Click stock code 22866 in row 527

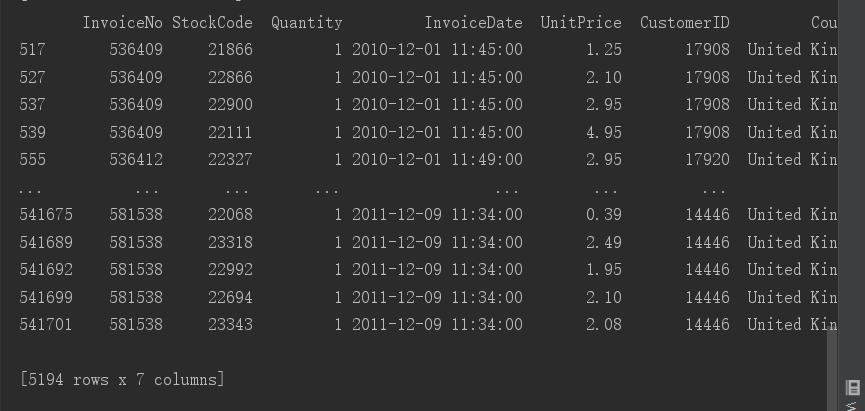pos(230,77)
